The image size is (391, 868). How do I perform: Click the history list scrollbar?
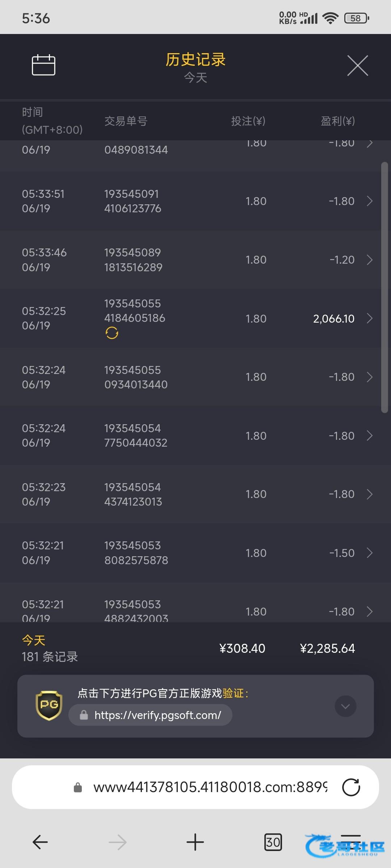point(384,288)
